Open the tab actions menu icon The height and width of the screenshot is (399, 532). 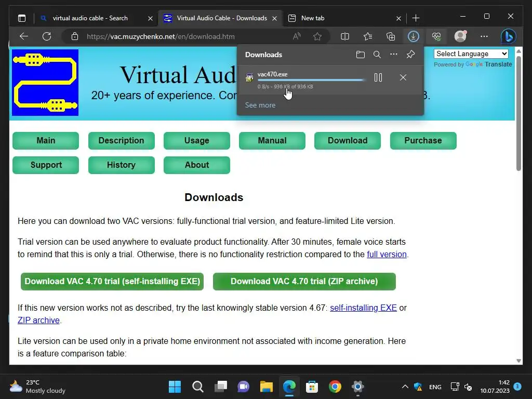(22, 18)
